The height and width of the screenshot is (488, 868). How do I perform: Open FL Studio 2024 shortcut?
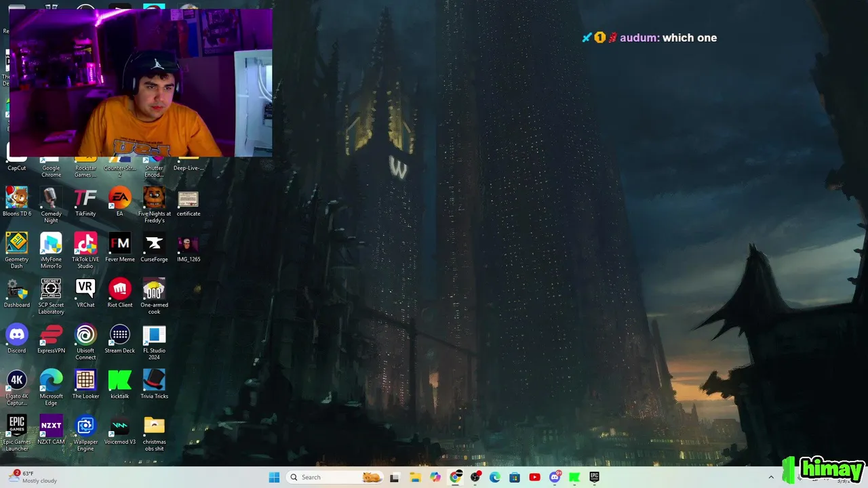point(154,335)
